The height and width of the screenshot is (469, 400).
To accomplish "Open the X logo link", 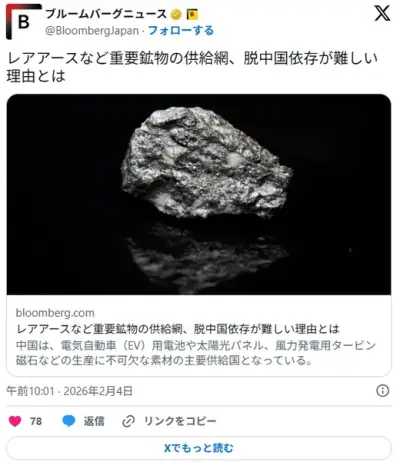I will pyautogui.click(x=382, y=14).
